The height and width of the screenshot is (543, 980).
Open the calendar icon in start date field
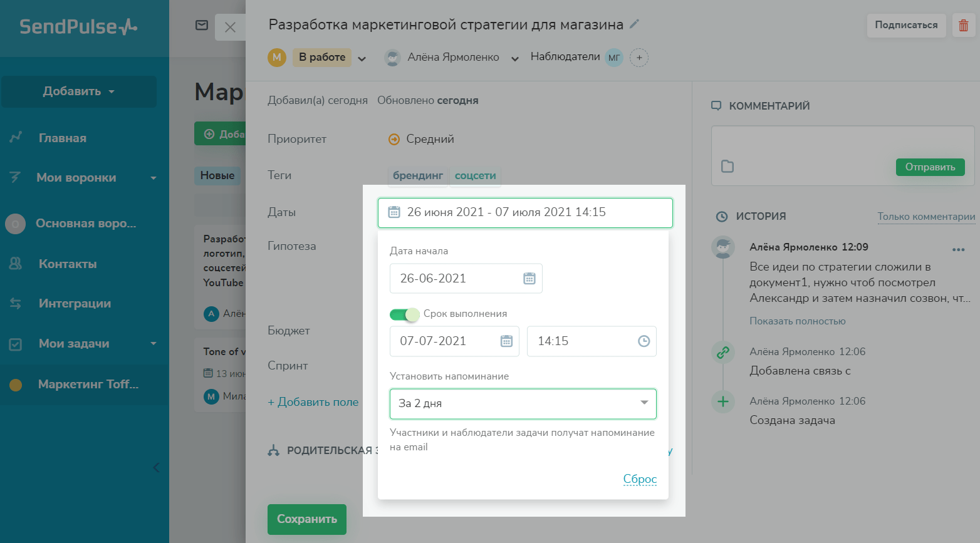coord(529,279)
